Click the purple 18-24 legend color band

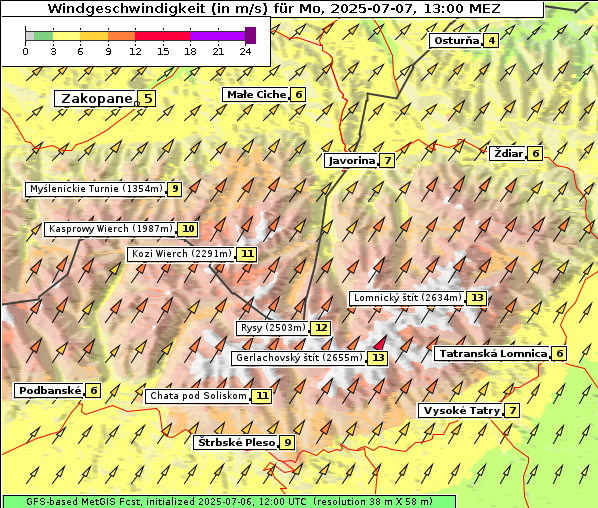coord(217,36)
